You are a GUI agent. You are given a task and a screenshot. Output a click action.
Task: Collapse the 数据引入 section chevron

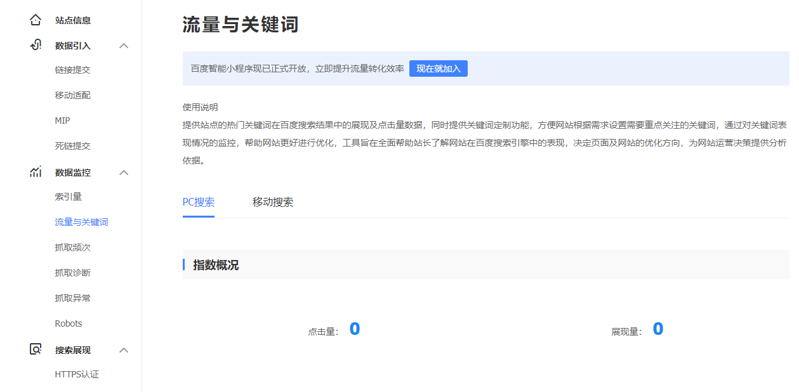pos(124,46)
